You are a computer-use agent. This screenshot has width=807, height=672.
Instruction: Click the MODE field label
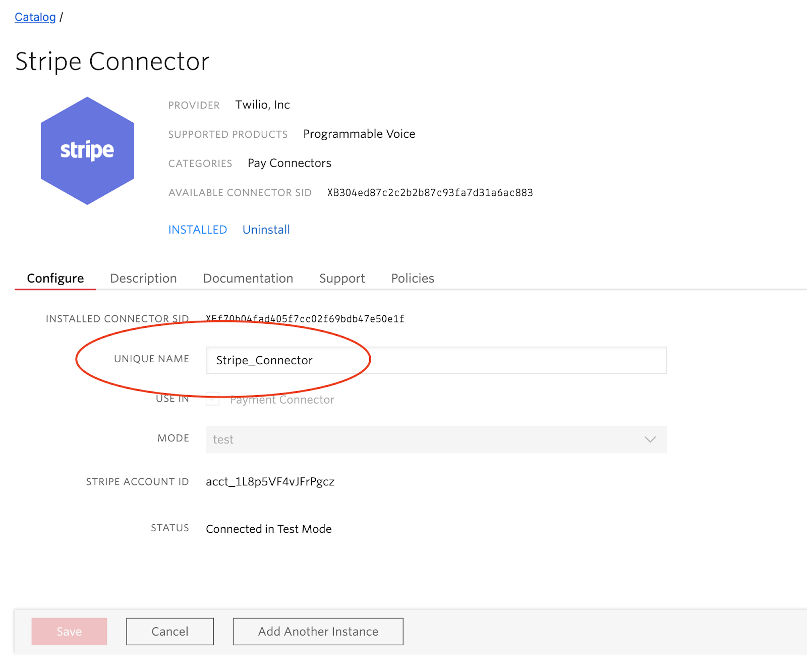coord(173,438)
